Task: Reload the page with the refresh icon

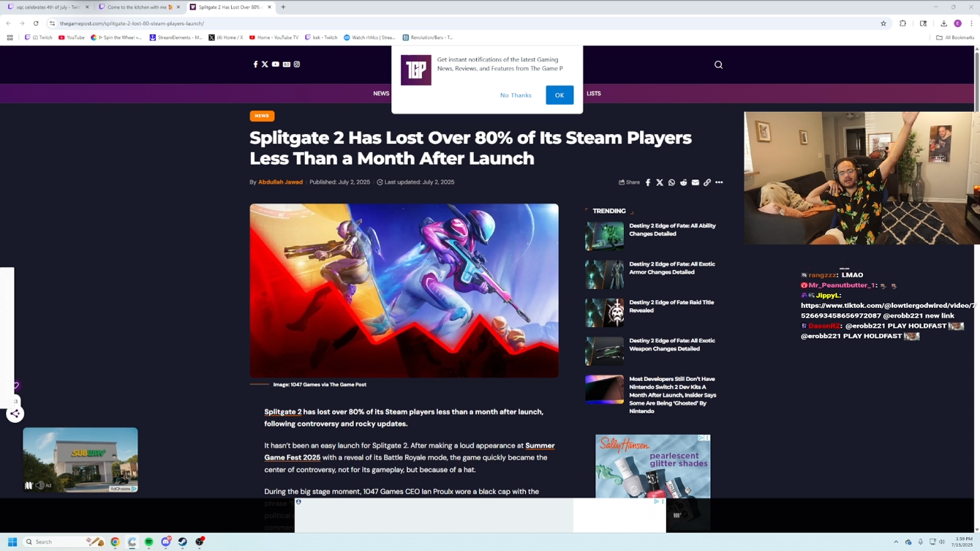Action: coord(36,23)
